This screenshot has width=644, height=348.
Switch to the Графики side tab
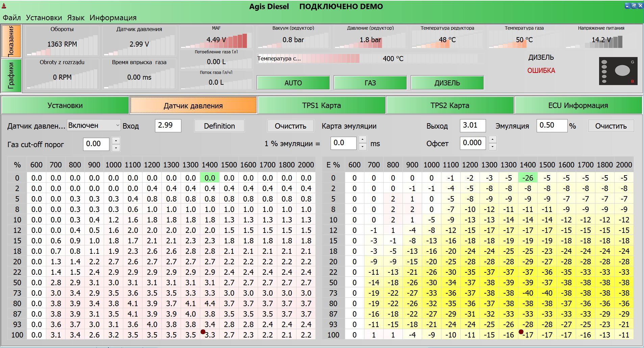pyautogui.click(x=11, y=75)
